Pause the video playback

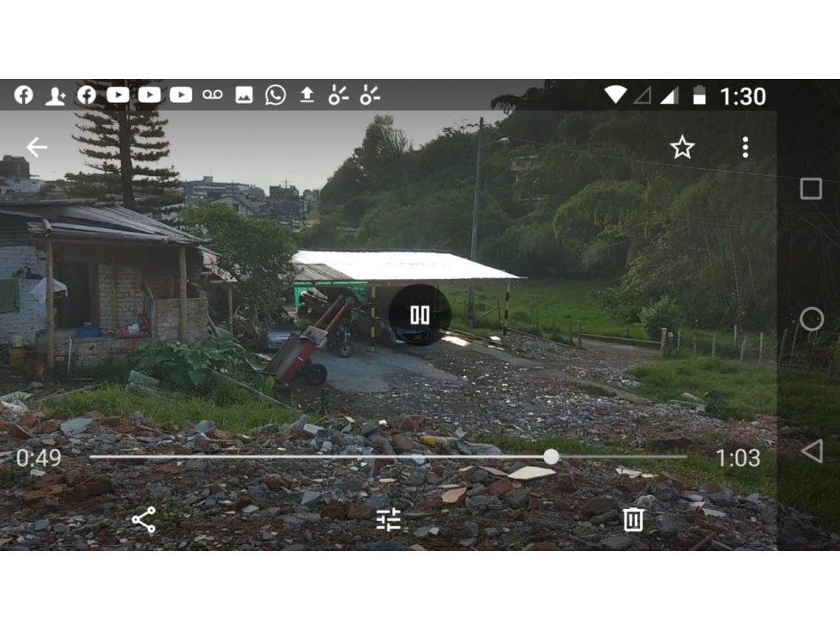click(420, 315)
